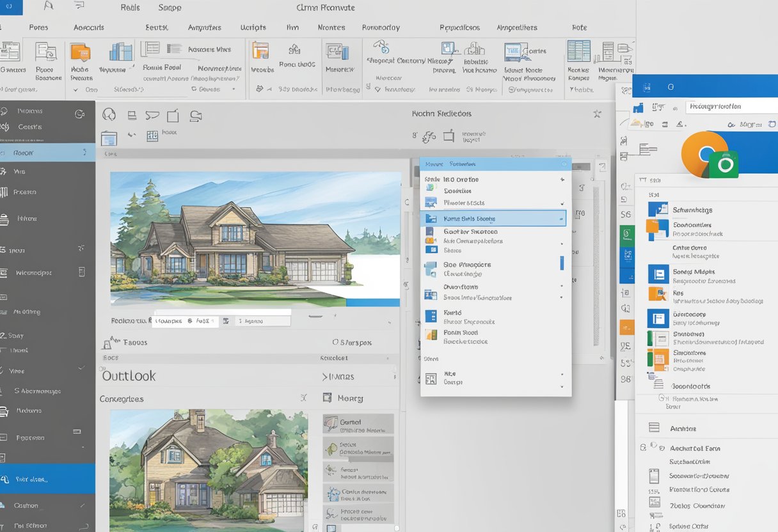The height and width of the screenshot is (532, 778).
Task: Click the Archtira entry in the right panel
Action: pos(683,428)
